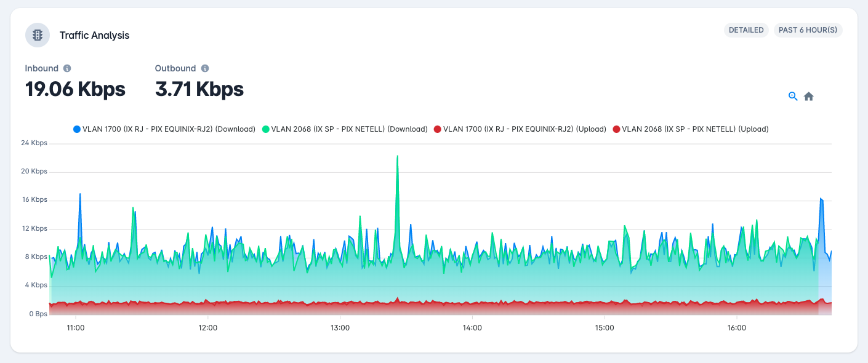Open the PAST 6 HOUR(S) time range
The image size is (868, 363).
808,30
